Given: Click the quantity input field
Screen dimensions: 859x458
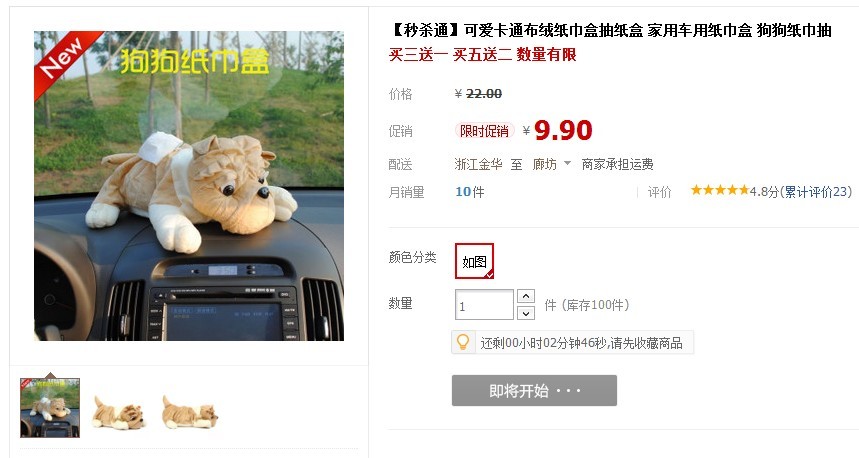Looking at the screenshot, I should pos(484,305).
